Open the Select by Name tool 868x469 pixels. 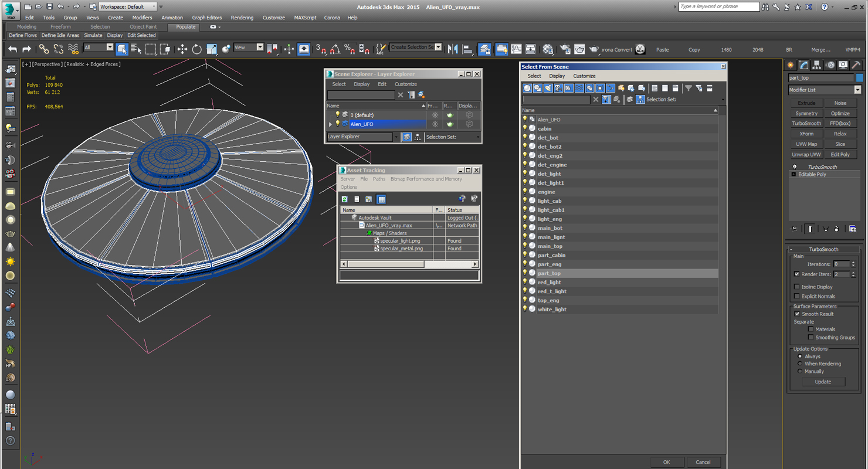pos(136,49)
